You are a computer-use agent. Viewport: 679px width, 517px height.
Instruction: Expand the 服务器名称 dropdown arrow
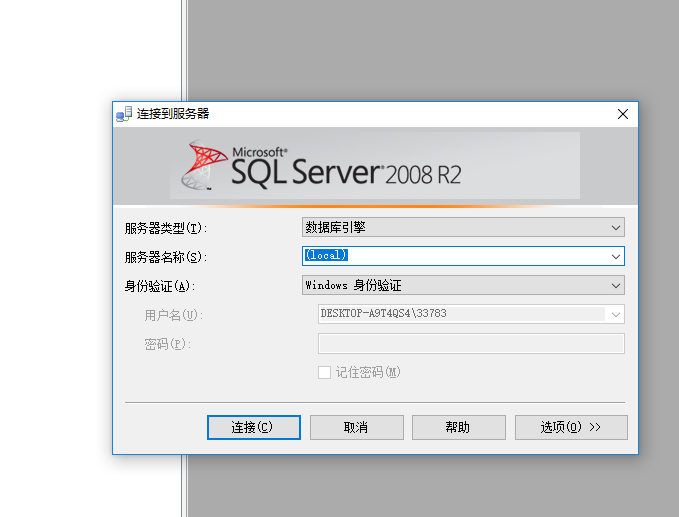click(x=616, y=256)
